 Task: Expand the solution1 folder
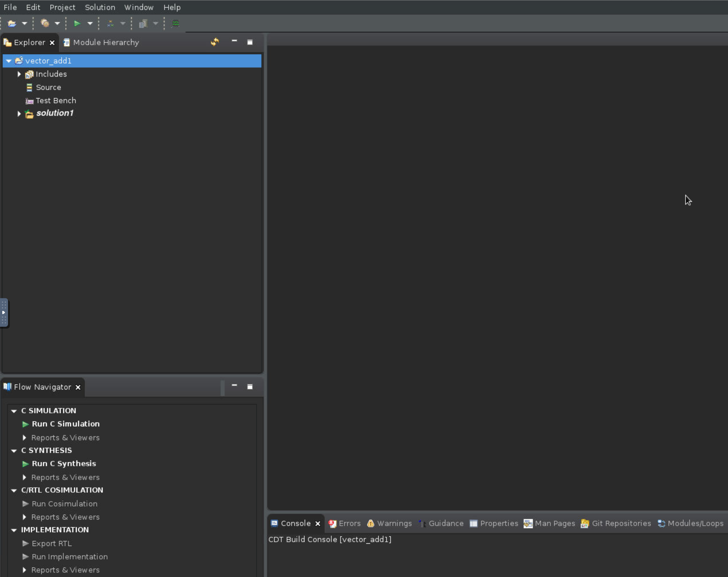pos(19,113)
